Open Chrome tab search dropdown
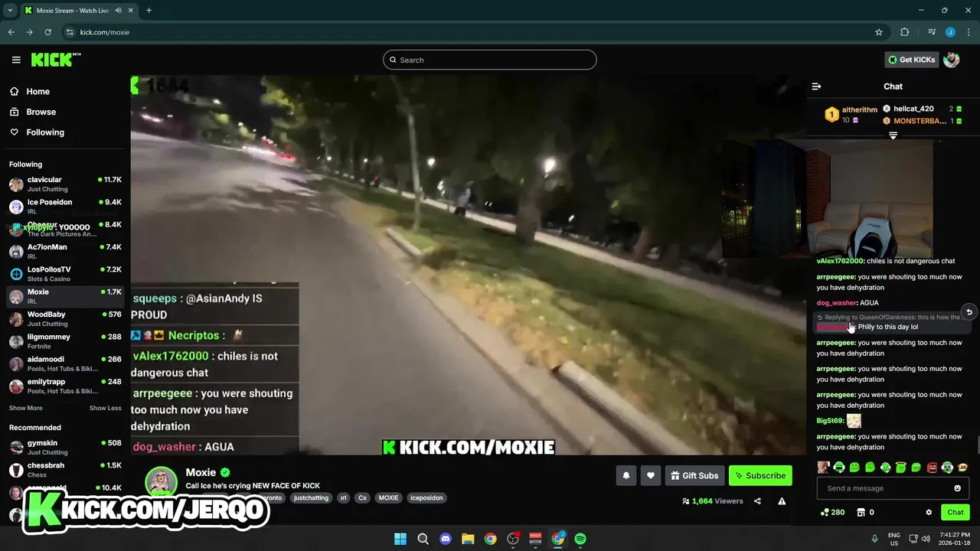 pos(10,11)
